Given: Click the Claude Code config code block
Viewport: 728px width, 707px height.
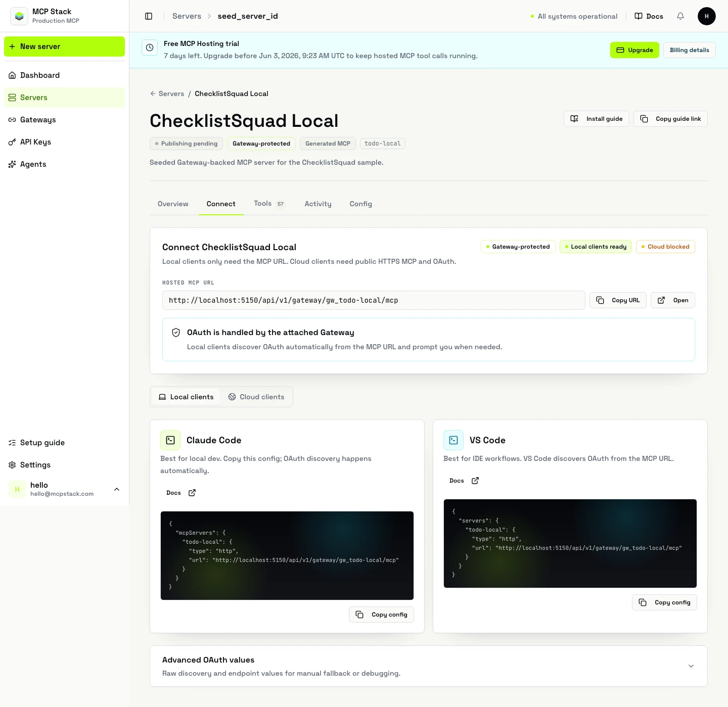Looking at the screenshot, I should [x=287, y=556].
